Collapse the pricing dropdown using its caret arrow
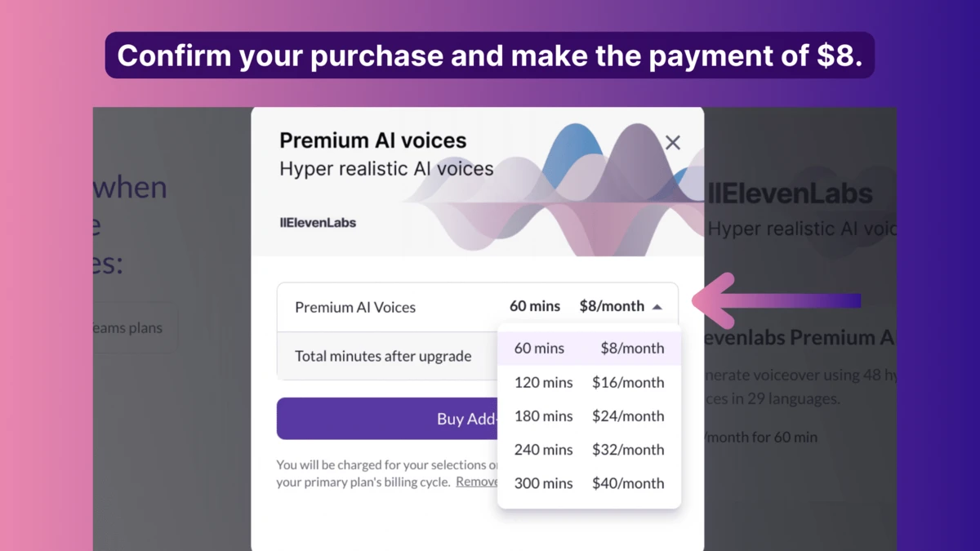The image size is (980, 551). 657,307
